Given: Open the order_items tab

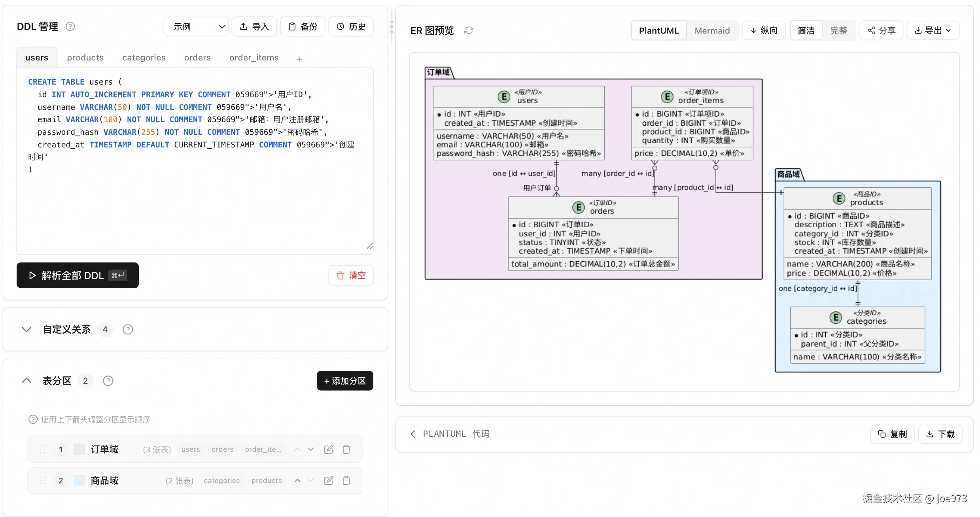Looking at the screenshot, I should click(x=254, y=58).
